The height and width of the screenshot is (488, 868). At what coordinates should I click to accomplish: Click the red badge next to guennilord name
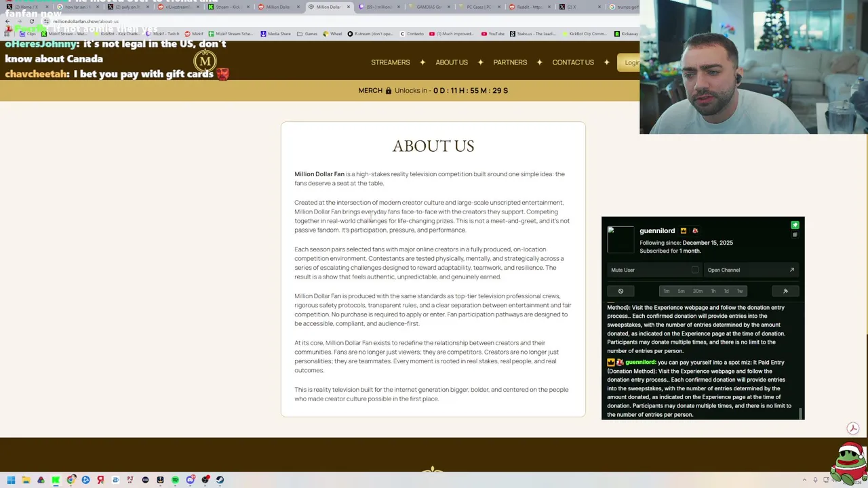pos(695,231)
